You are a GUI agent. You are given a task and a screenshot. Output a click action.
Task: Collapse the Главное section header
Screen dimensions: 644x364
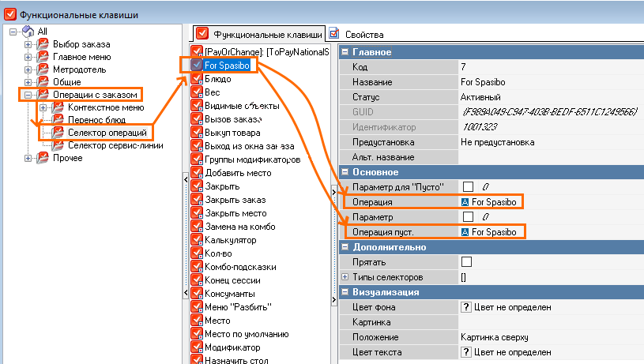[345, 52]
